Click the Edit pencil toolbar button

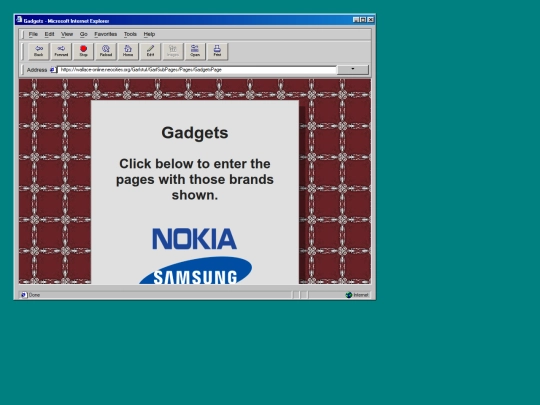click(x=150, y=51)
